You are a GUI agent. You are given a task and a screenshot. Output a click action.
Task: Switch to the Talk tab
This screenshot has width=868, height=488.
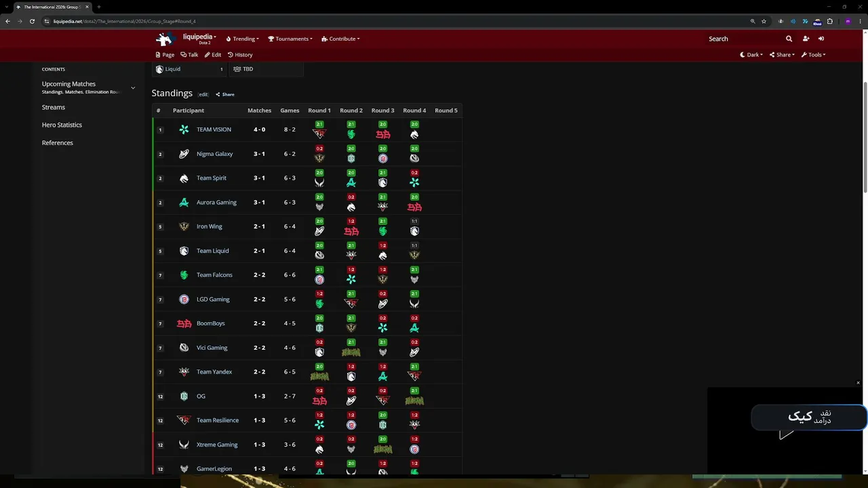(x=189, y=55)
